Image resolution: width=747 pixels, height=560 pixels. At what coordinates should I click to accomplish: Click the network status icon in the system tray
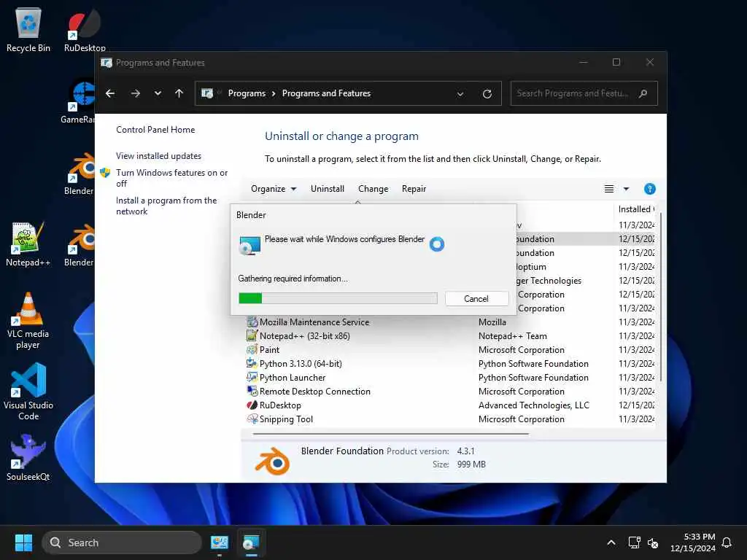[x=634, y=542]
